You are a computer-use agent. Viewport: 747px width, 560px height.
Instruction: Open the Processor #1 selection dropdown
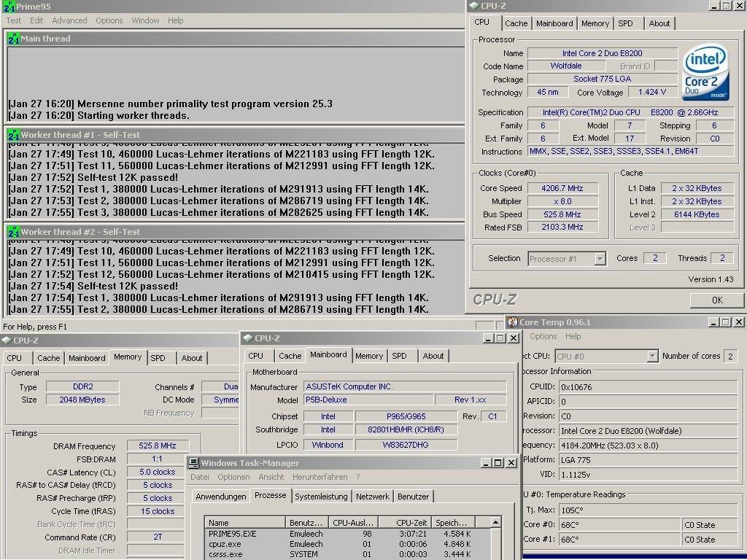pyautogui.click(x=600, y=259)
